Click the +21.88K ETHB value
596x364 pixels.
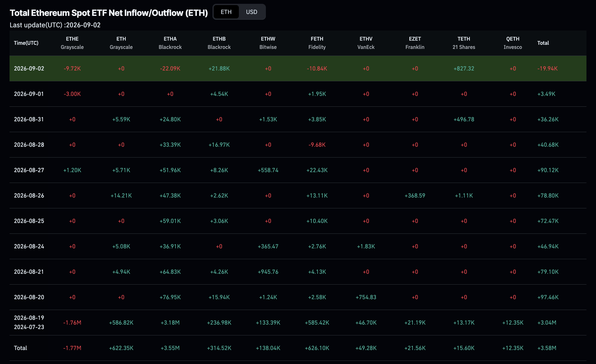(x=219, y=69)
